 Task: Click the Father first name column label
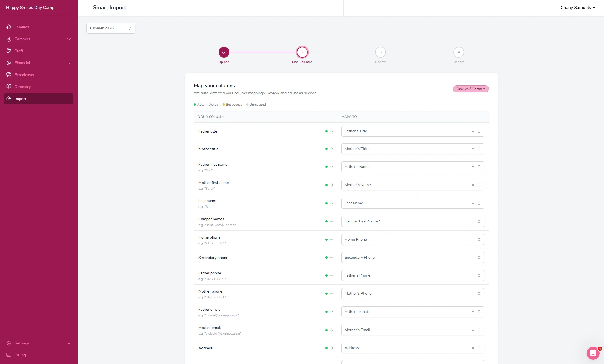coord(213,164)
